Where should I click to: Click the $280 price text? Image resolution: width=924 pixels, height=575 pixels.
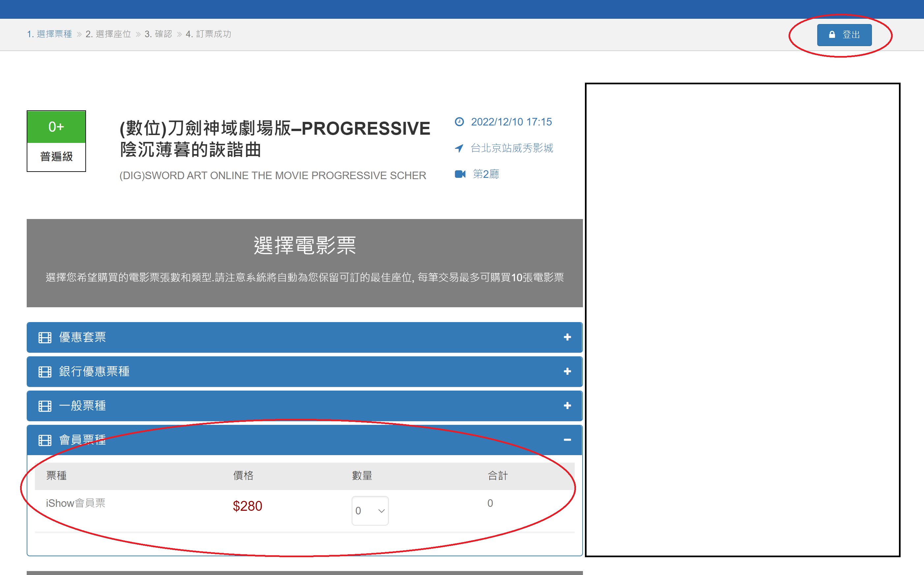point(247,506)
